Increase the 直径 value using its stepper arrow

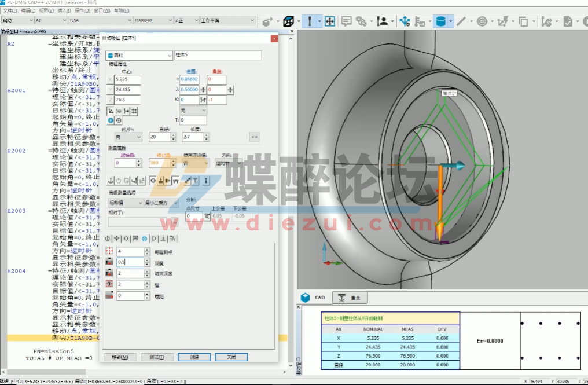coord(174,135)
